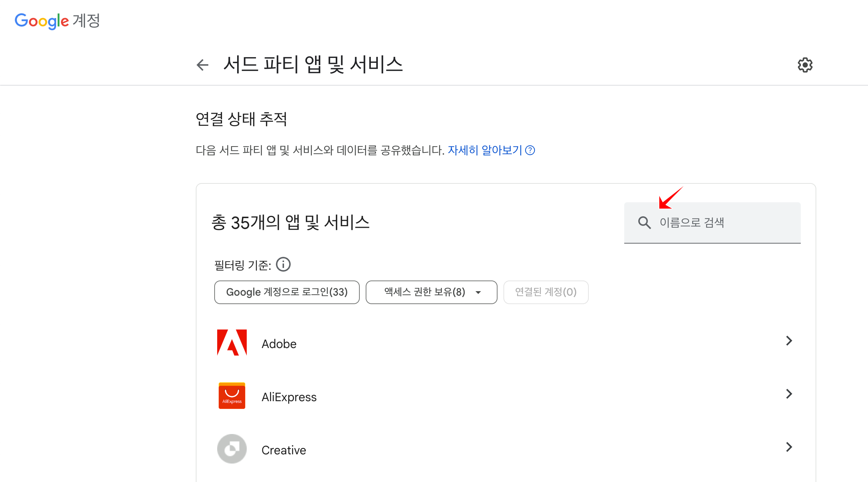
Task: Click the magnifier search icon
Action: (x=644, y=223)
